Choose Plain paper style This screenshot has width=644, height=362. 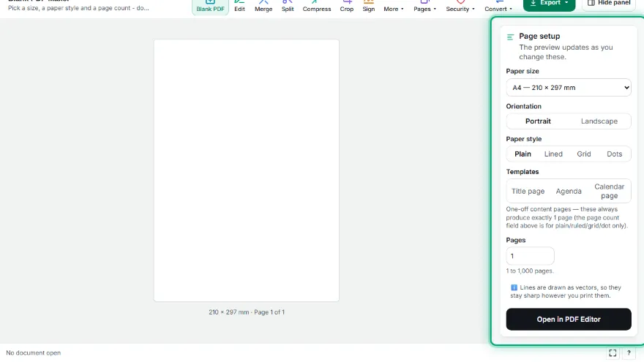pos(523,154)
